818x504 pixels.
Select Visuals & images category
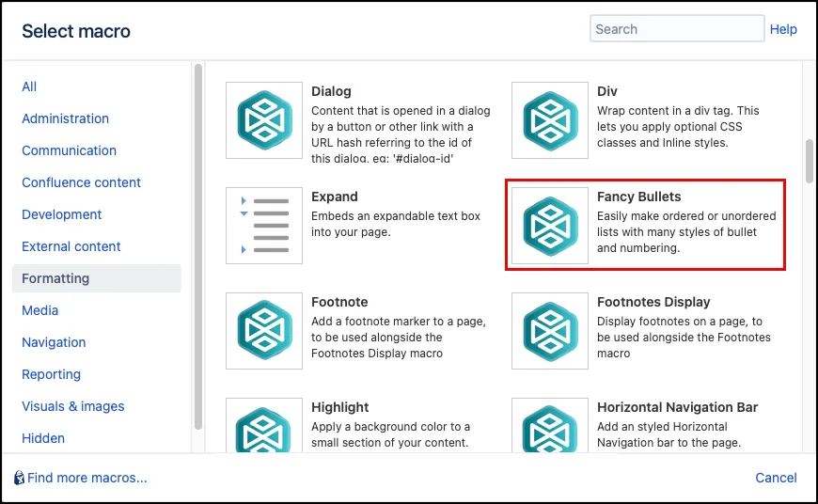(73, 406)
